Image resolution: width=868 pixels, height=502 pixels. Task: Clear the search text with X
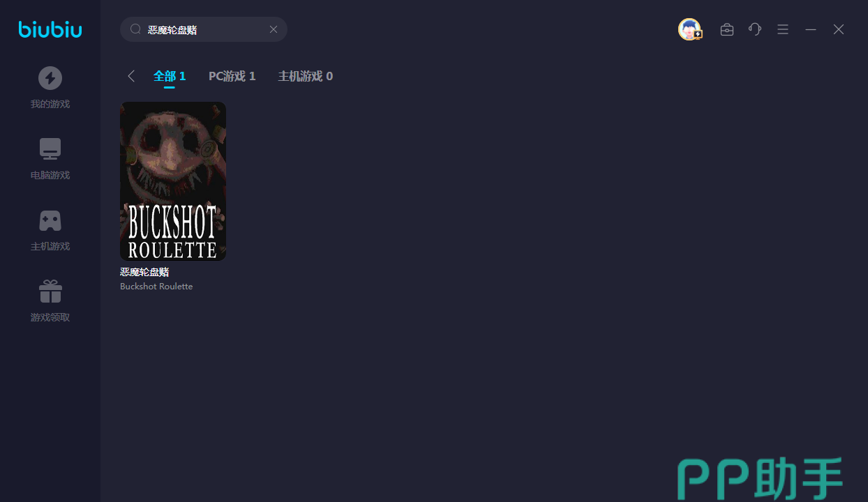274,29
